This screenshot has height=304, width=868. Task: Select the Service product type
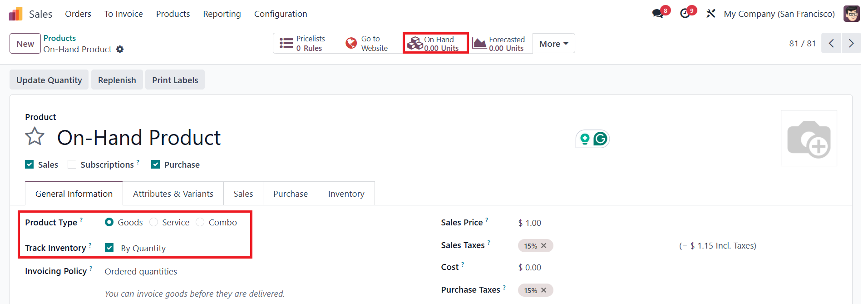154,222
